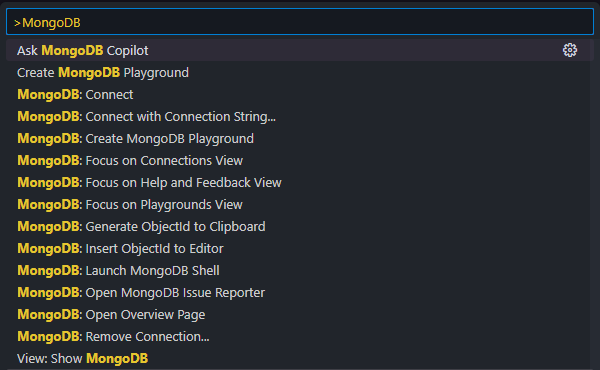Click into the command palette search field
This screenshot has height=370, width=600.
300,22
